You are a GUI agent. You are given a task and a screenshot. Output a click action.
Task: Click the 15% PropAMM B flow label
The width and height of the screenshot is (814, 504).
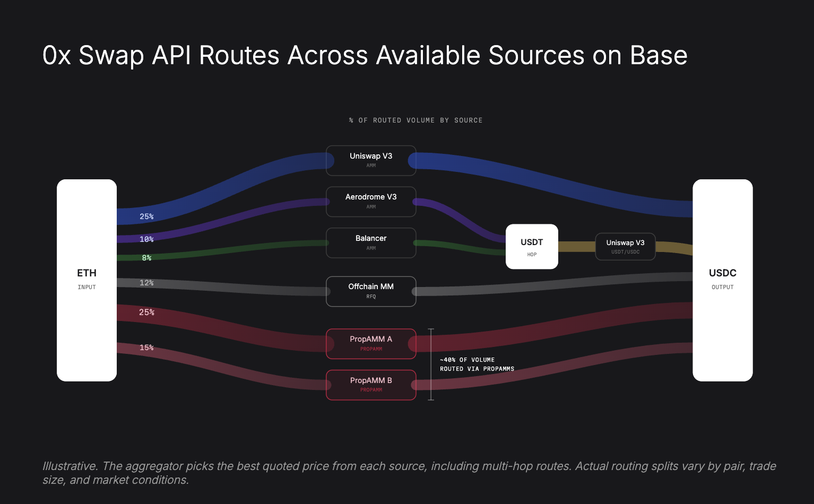click(x=146, y=347)
